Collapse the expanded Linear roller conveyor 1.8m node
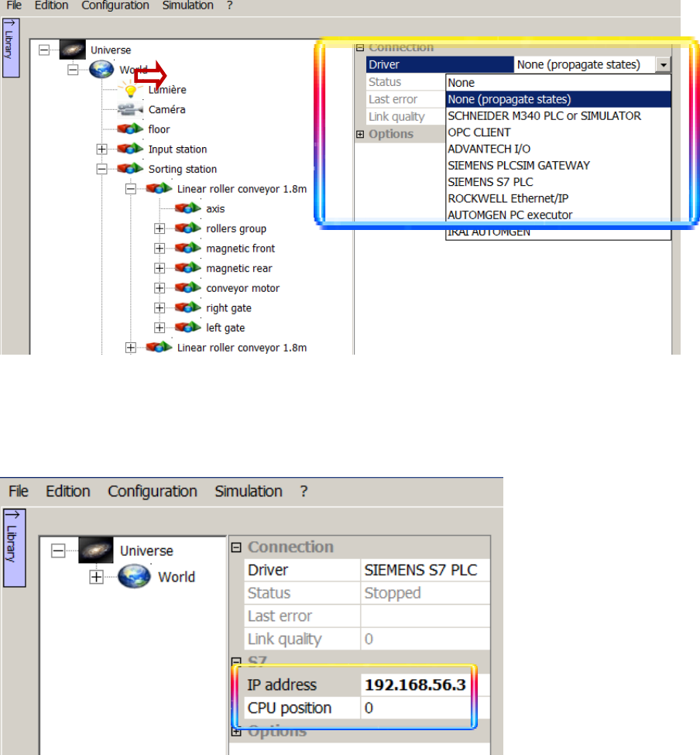Image resolution: width=700 pixels, height=755 pixels. pos(130,189)
